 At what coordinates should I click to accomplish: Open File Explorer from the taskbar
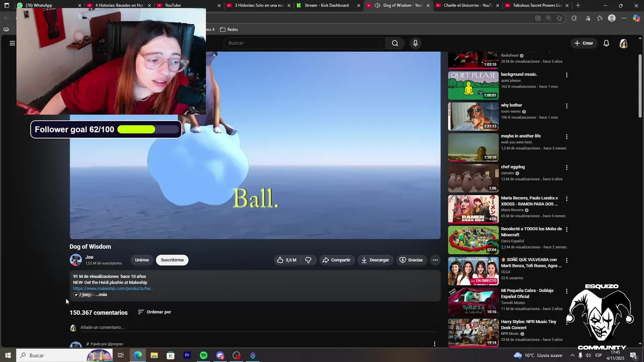pos(154,355)
